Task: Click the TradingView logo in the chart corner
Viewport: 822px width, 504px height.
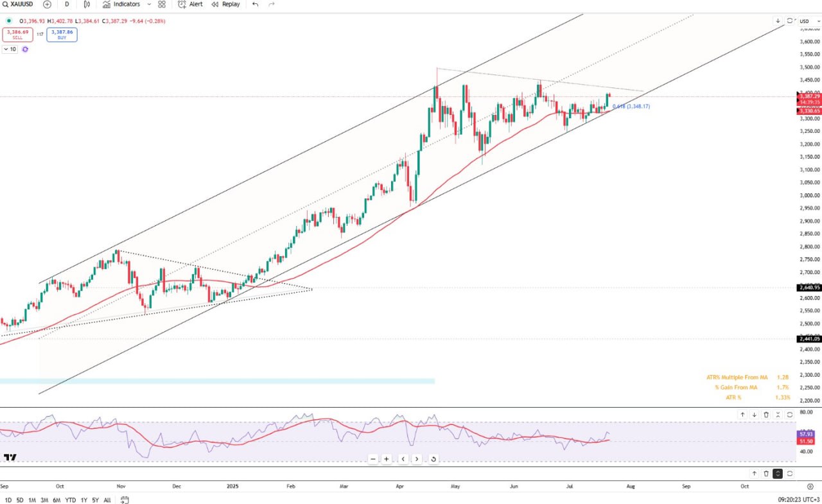Action: pos(10,457)
